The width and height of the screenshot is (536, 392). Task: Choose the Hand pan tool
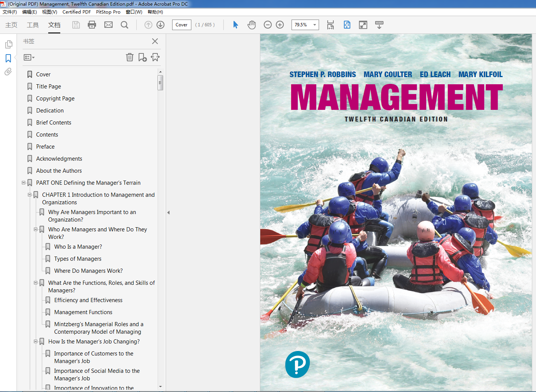point(252,25)
